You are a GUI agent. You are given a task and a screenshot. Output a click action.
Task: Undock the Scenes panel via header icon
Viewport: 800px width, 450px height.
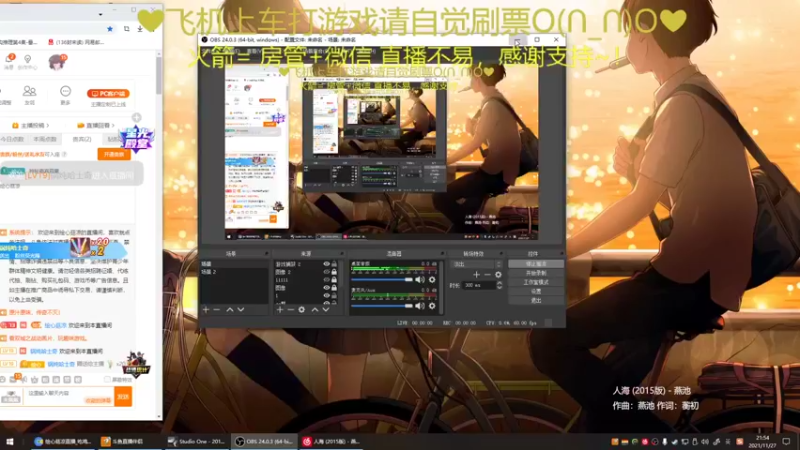(x=266, y=254)
